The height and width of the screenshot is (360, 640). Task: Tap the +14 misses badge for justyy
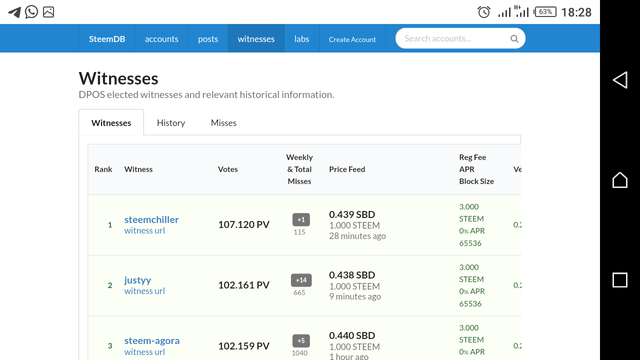click(x=301, y=280)
